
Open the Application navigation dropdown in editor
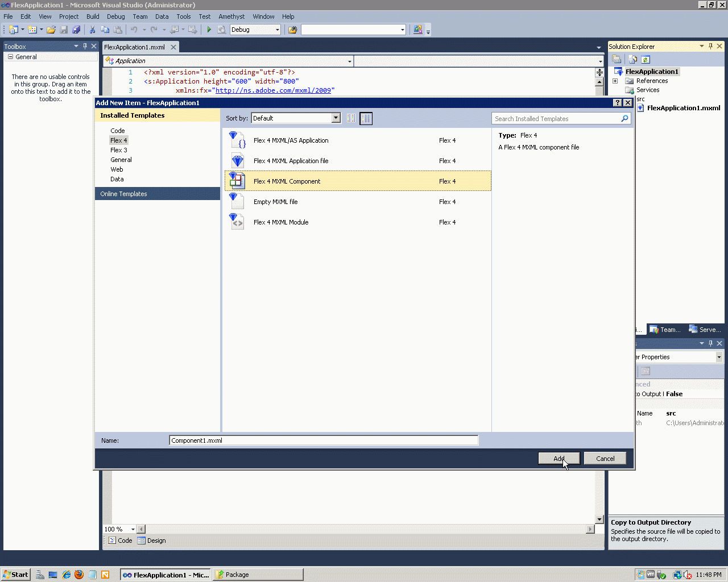350,61
